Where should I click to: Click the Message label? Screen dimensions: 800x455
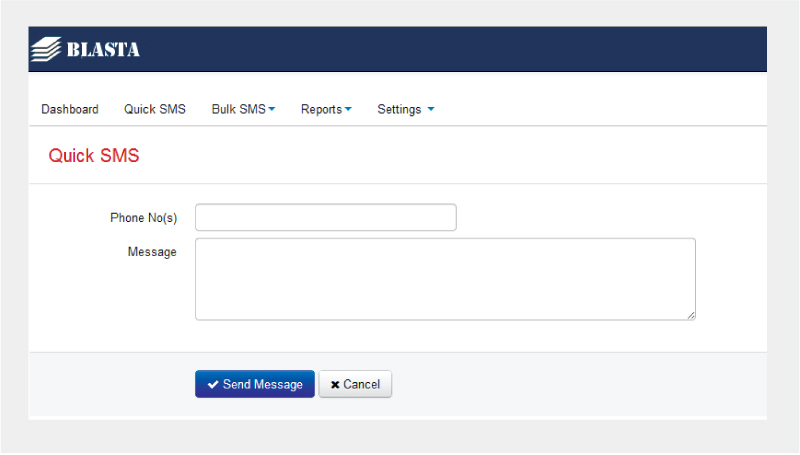[x=152, y=252]
